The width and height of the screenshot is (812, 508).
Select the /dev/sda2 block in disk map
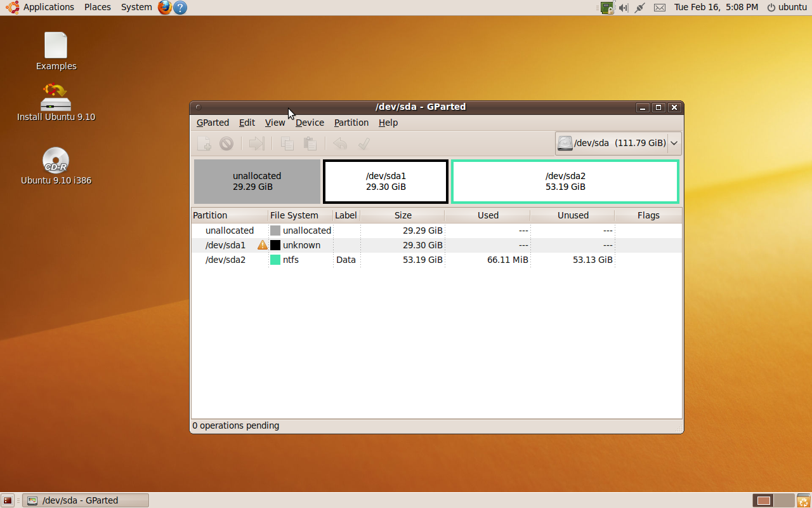coord(565,182)
